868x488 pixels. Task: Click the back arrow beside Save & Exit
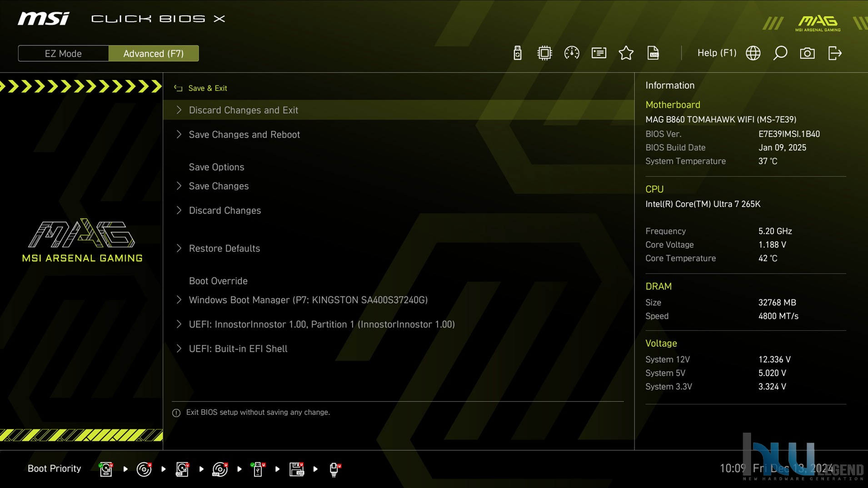pos(178,88)
